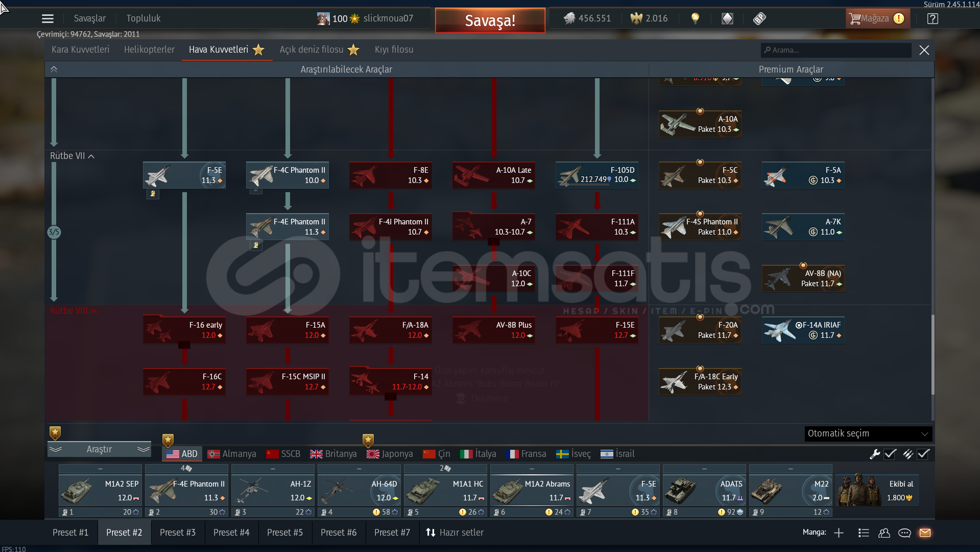Add squad member plus icon
The height and width of the screenshot is (552, 980).
[839, 533]
